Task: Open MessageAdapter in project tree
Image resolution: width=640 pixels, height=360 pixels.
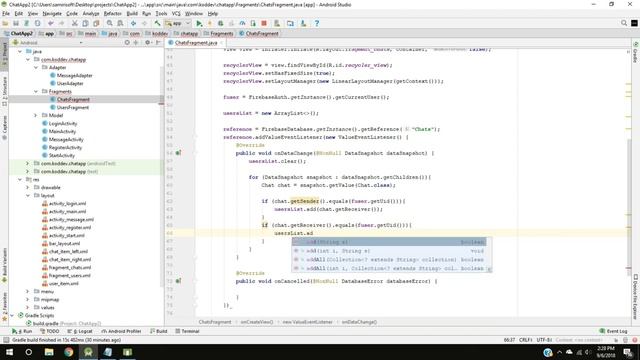Action: point(74,76)
